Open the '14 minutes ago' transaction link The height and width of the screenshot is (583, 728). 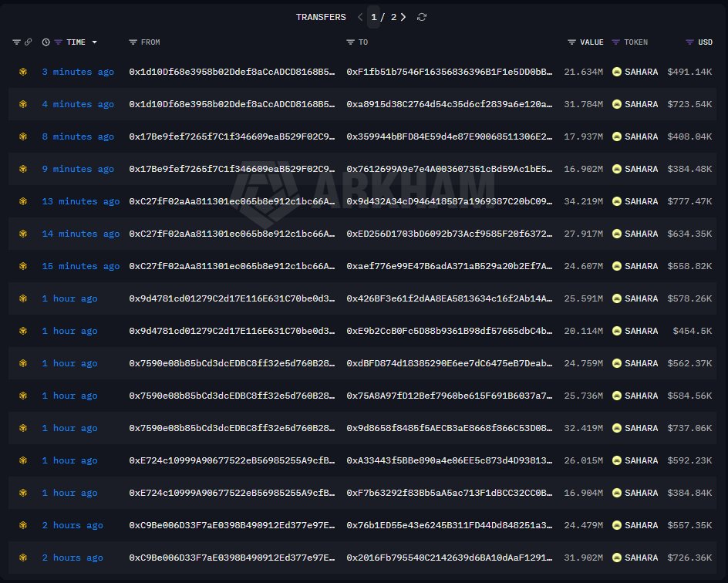[81, 234]
